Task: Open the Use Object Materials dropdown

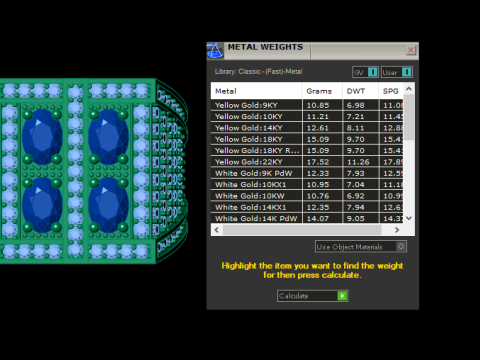Action: (361, 247)
